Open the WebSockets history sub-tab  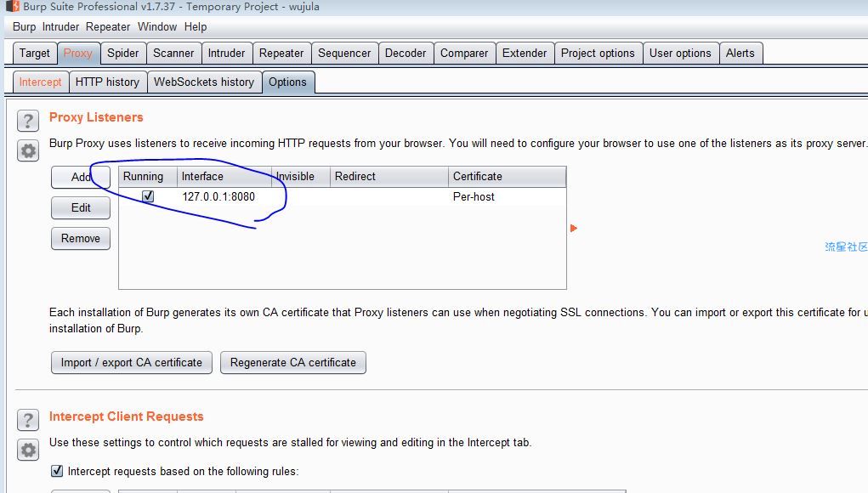tap(204, 82)
